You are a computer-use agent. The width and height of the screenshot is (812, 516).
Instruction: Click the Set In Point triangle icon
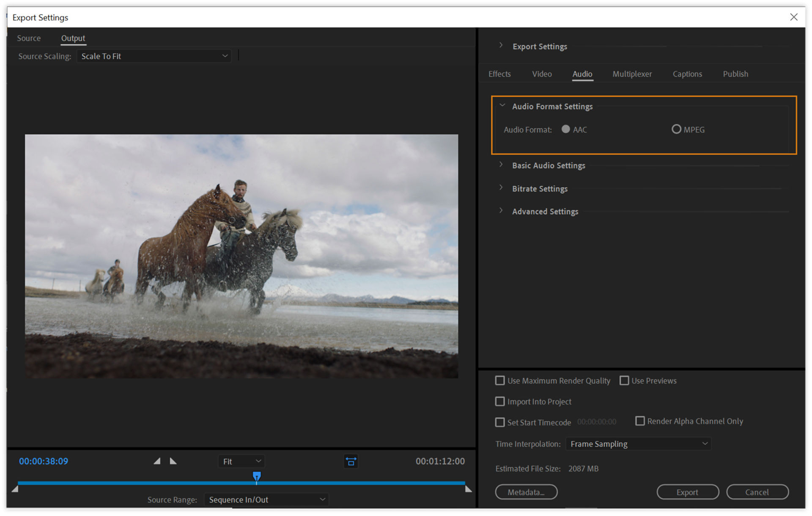(157, 461)
